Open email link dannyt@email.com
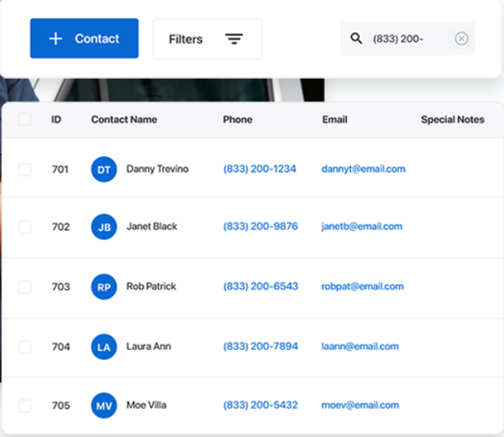504x437 pixels. (363, 169)
